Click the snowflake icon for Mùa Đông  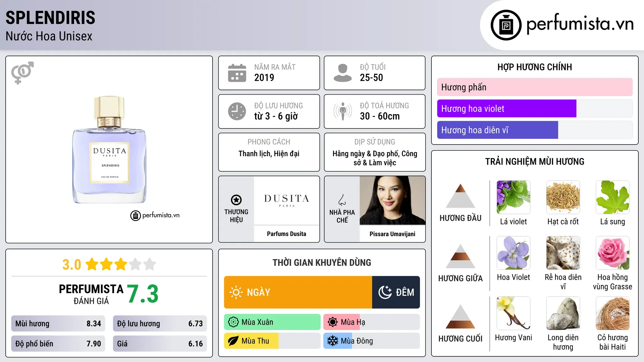(333, 341)
